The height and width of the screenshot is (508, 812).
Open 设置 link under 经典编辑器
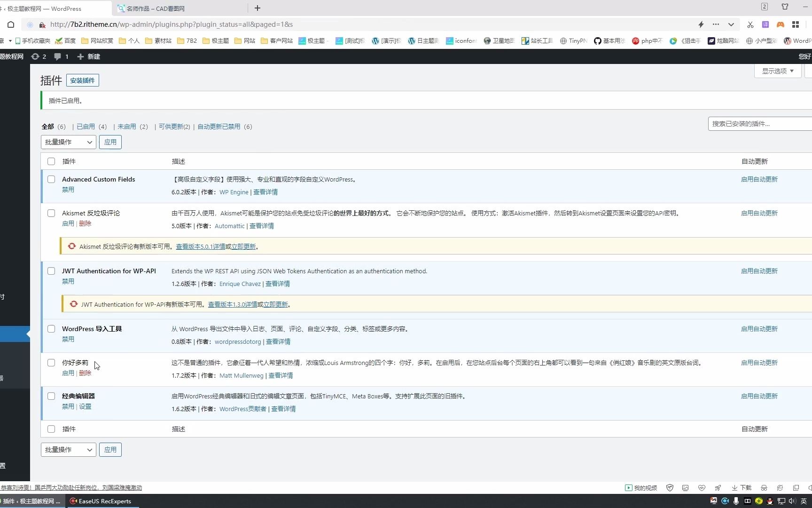(x=85, y=406)
